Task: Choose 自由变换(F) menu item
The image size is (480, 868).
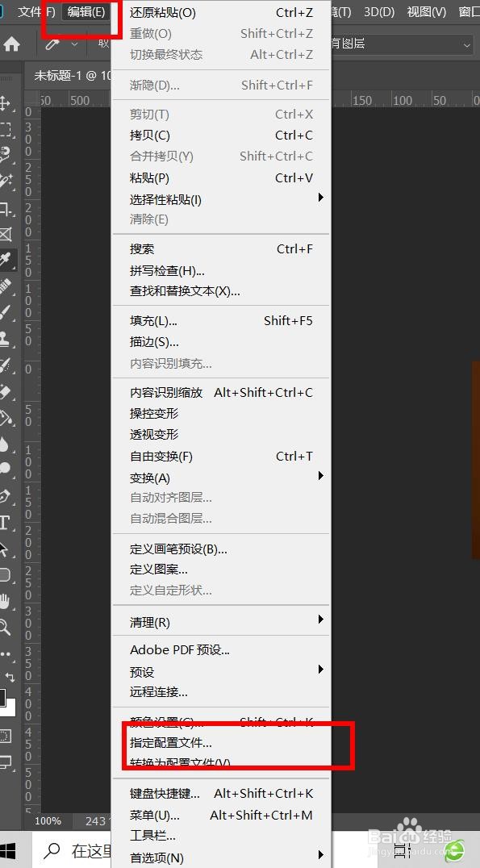Action: click(x=222, y=456)
